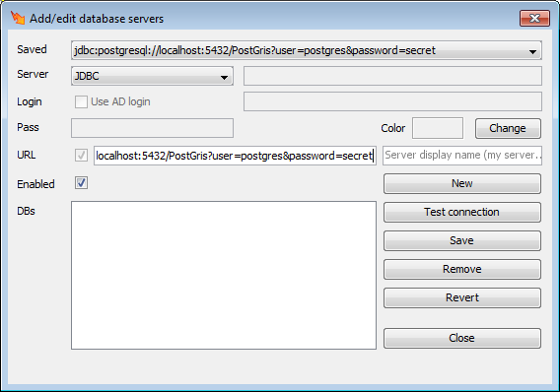560x392 pixels.
Task: Click the Color swatch box
Action: tap(438, 128)
